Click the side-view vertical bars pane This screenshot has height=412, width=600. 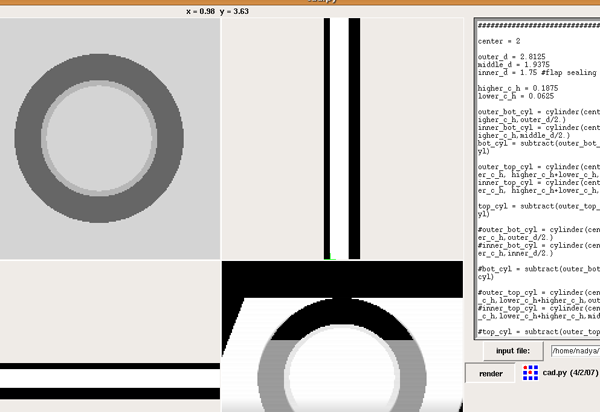342,138
